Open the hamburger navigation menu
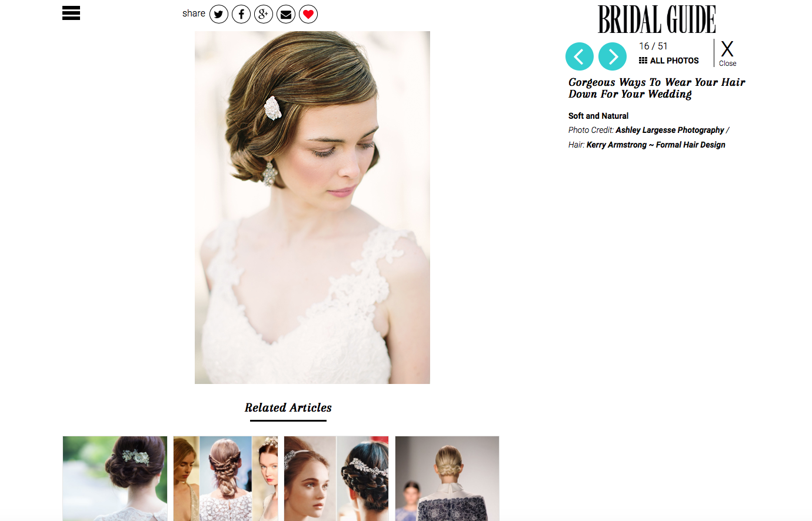Screen dimensions: 812x521 coord(71,13)
